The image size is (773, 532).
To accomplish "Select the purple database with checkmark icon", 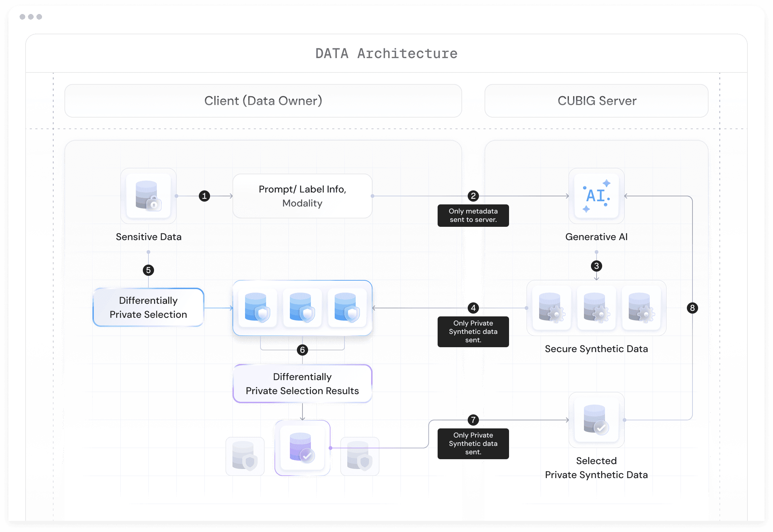I will click(302, 448).
